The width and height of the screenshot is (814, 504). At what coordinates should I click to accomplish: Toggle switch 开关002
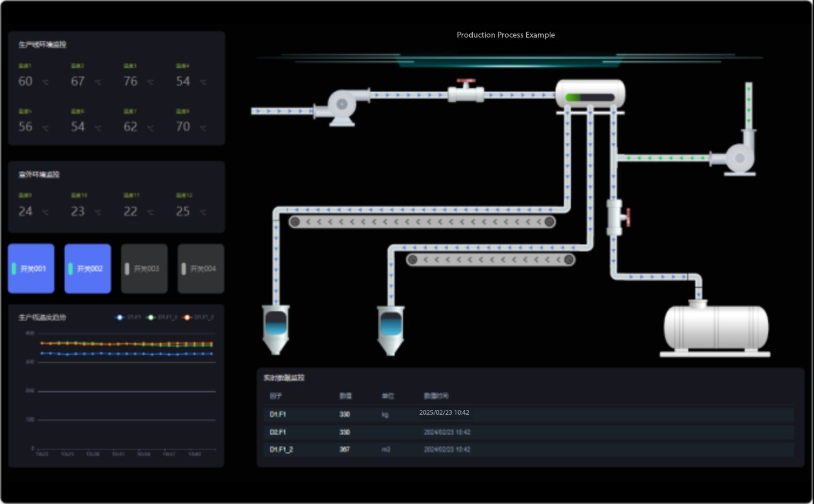(x=88, y=268)
